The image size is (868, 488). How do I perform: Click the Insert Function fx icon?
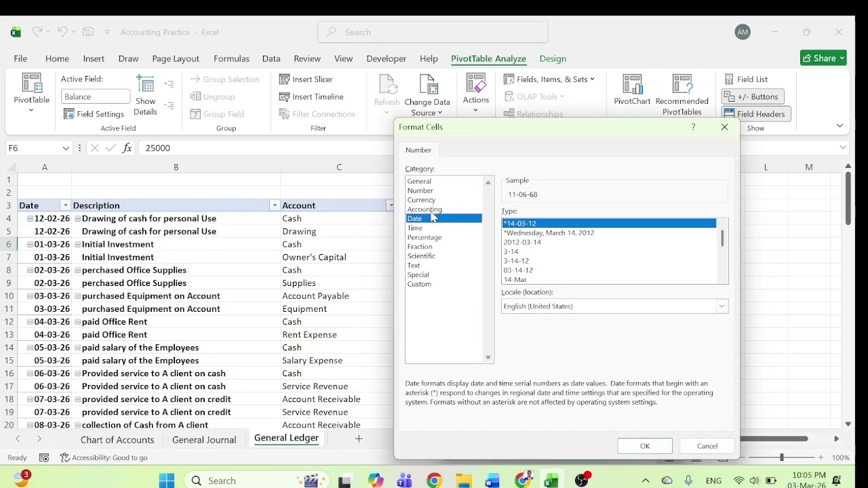pos(127,148)
